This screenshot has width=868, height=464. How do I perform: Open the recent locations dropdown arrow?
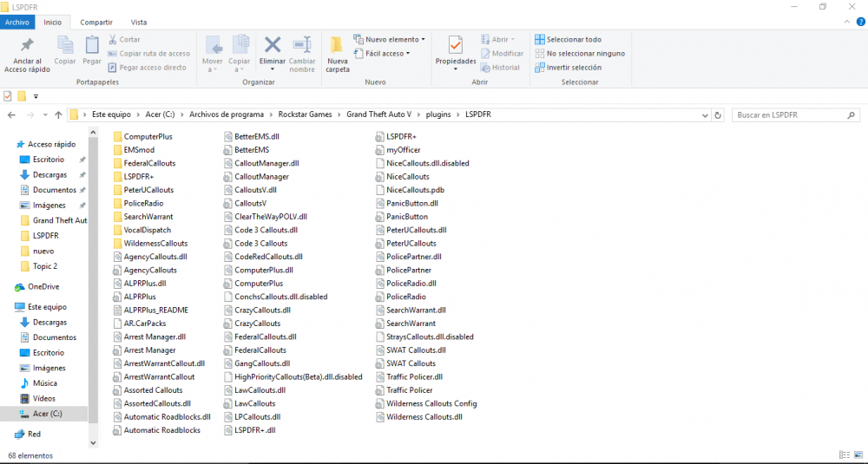click(x=45, y=115)
